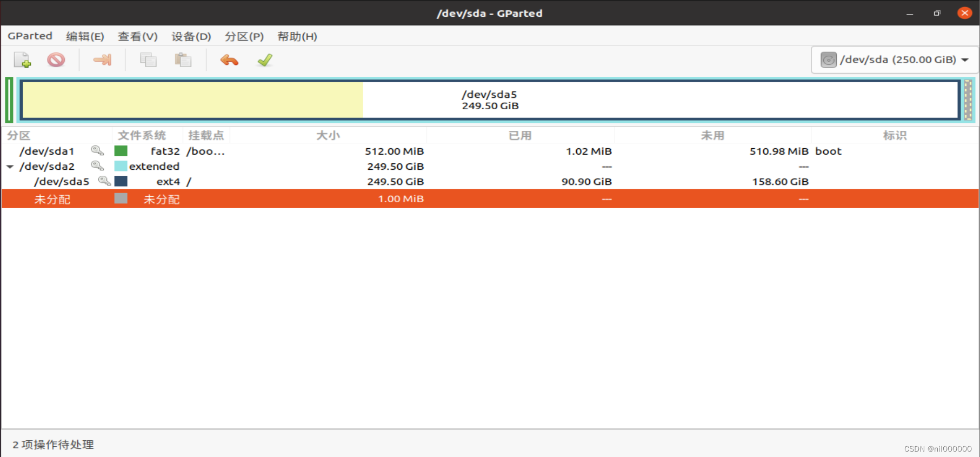The image size is (980, 457).
Task: Click the 标识 column header
Action: pyautogui.click(x=895, y=135)
